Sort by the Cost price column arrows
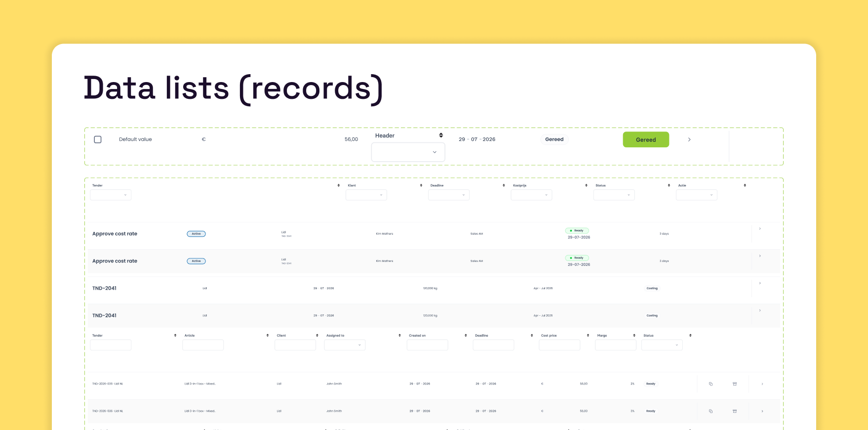 pos(588,336)
